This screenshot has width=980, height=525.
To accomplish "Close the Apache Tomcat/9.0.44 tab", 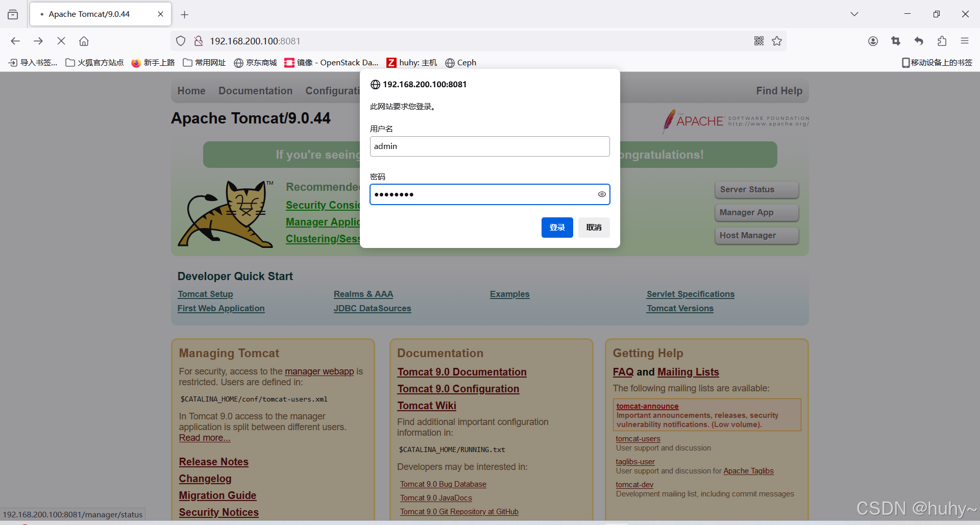I will click(160, 14).
